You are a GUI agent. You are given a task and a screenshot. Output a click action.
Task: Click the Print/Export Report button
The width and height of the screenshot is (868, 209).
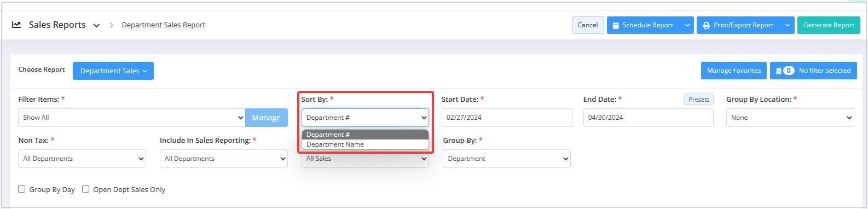[739, 25]
